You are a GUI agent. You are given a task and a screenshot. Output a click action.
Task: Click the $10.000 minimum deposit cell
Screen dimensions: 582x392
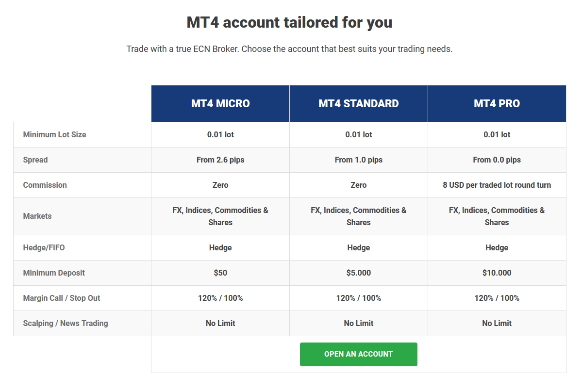(497, 273)
